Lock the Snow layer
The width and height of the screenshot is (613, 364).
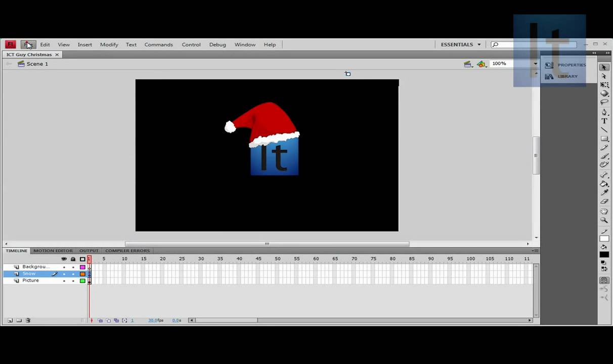(x=73, y=274)
